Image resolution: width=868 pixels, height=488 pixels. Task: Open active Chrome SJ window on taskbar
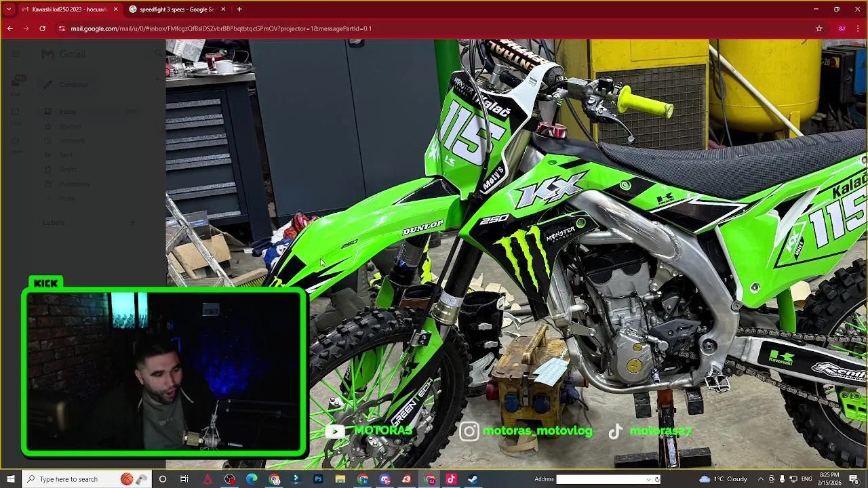pos(429,479)
